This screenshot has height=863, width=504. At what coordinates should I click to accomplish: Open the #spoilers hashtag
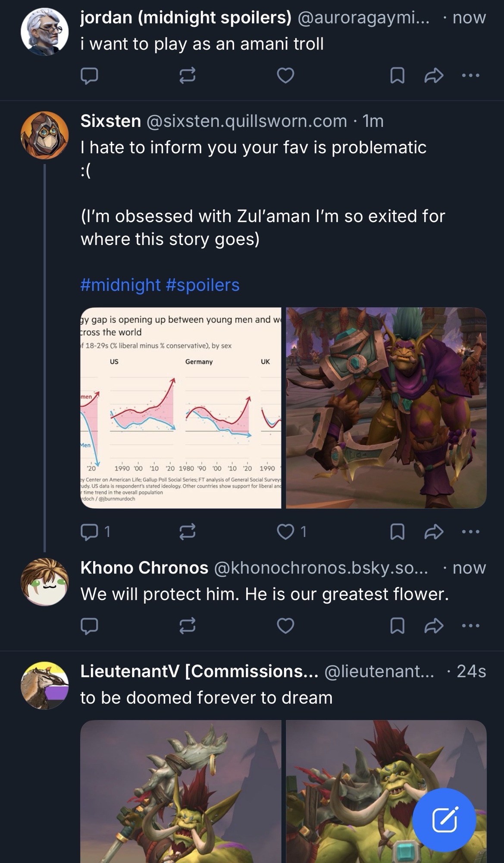coord(202,285)
